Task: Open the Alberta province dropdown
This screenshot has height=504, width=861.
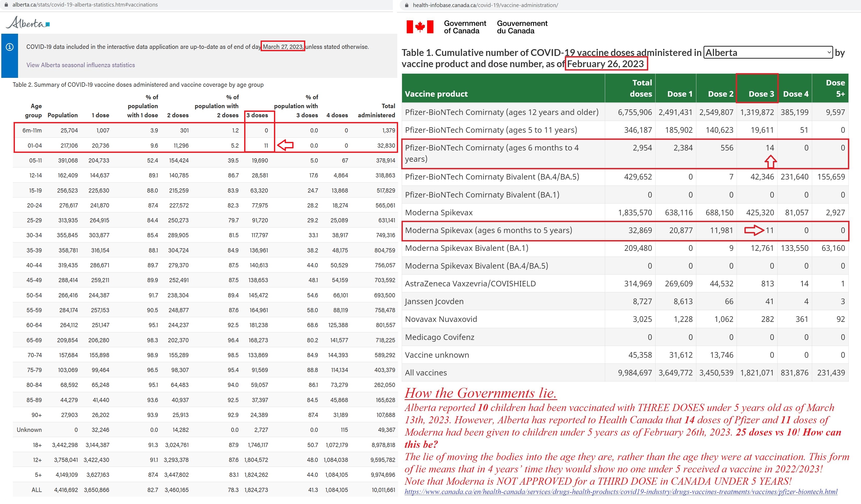Action: pos(768,53)
